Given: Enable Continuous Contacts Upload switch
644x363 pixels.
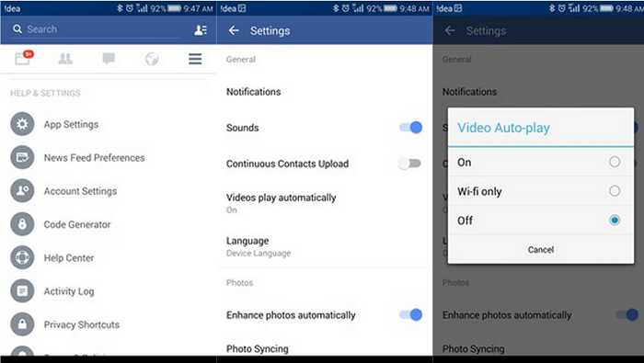Looking at the screenshot, I should 409,164.
